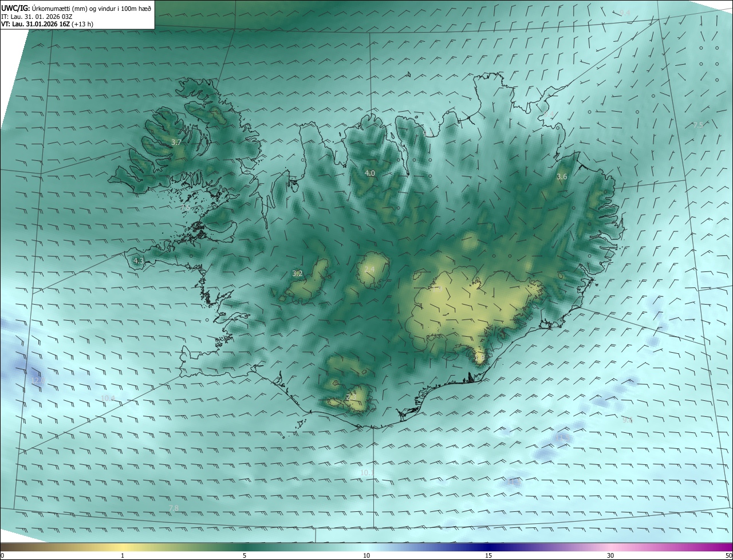Click the 10.1 value on the map
The height and width of the screenshot is (560, 733).
click(367, 472)
